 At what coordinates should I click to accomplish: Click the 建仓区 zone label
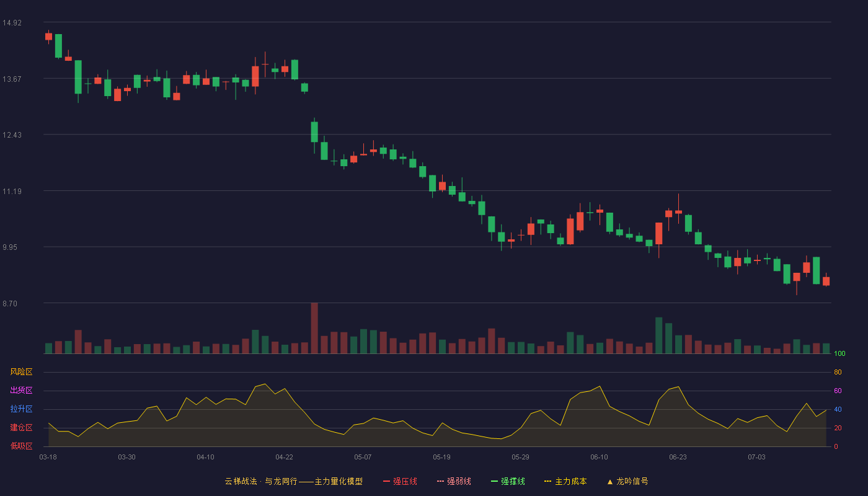[x=21, y=428]
